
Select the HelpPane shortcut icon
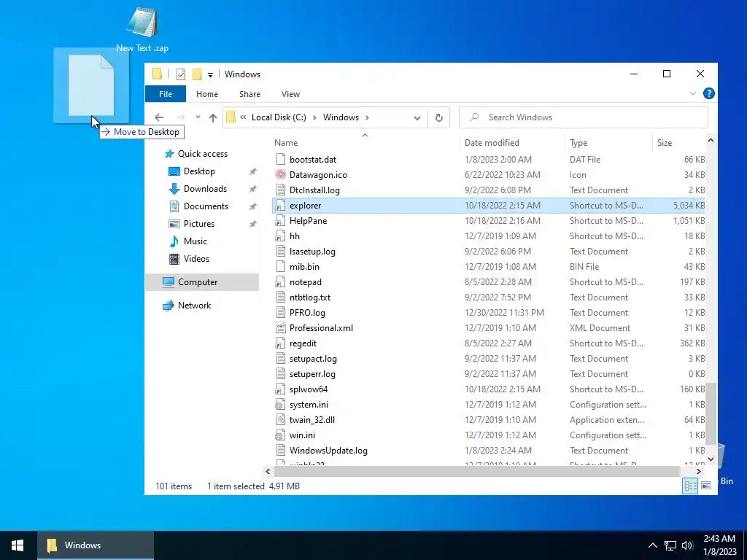click(281, 221)
